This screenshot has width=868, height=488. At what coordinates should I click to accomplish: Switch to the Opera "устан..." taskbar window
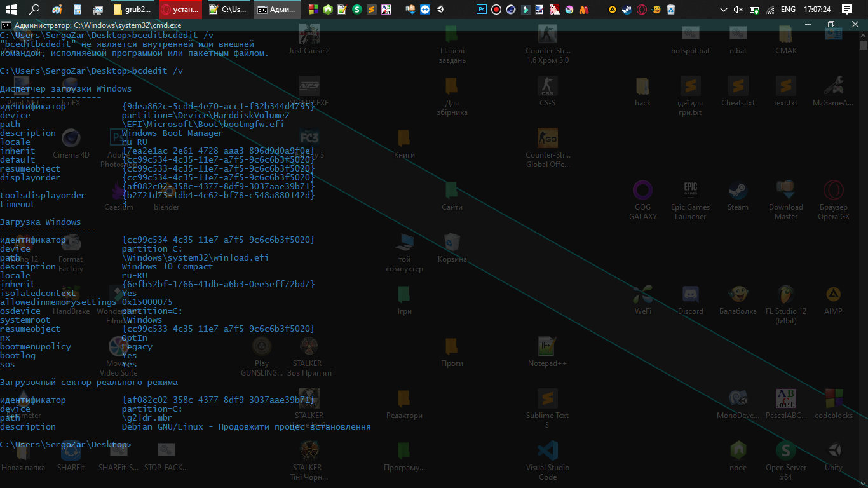pos(180,10)
